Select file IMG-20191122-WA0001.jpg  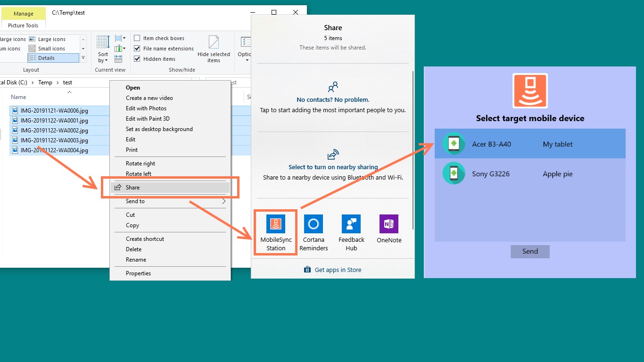point(54,121)
